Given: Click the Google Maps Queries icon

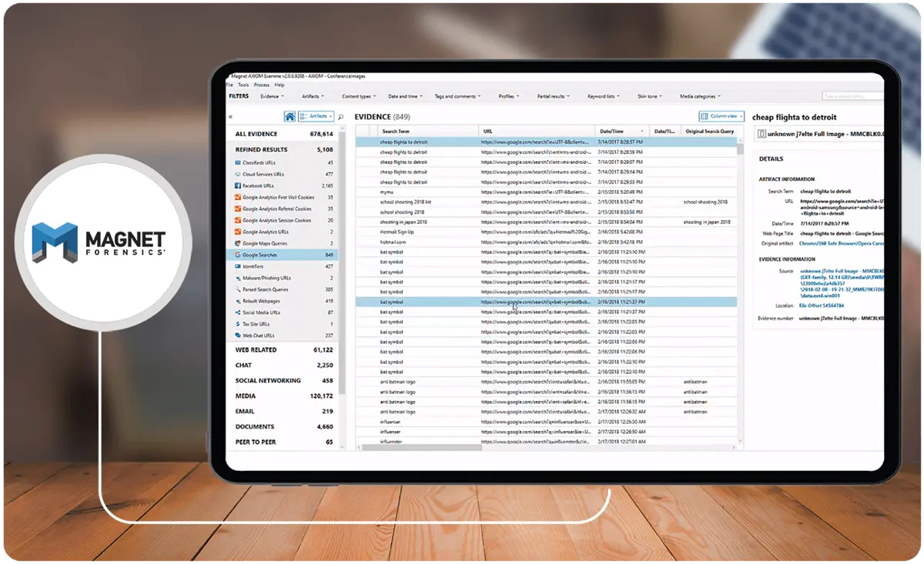Looking at the screenshot, I should (238, 244).
